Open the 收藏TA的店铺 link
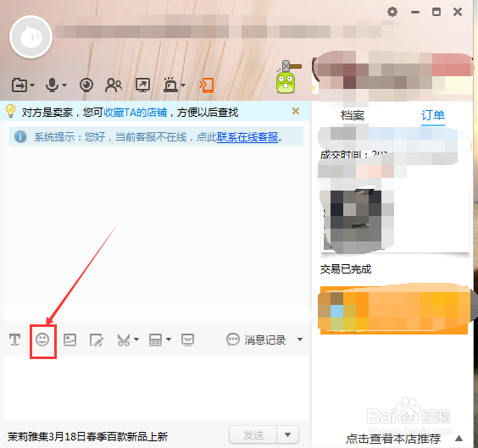 tap(136, 113)
